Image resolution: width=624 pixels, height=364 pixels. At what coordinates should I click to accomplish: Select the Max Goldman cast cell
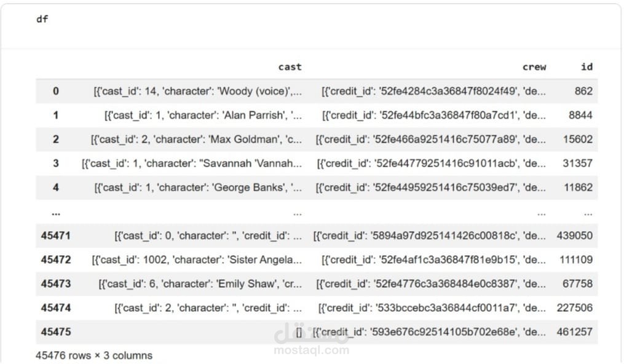(x=196, y=139)
